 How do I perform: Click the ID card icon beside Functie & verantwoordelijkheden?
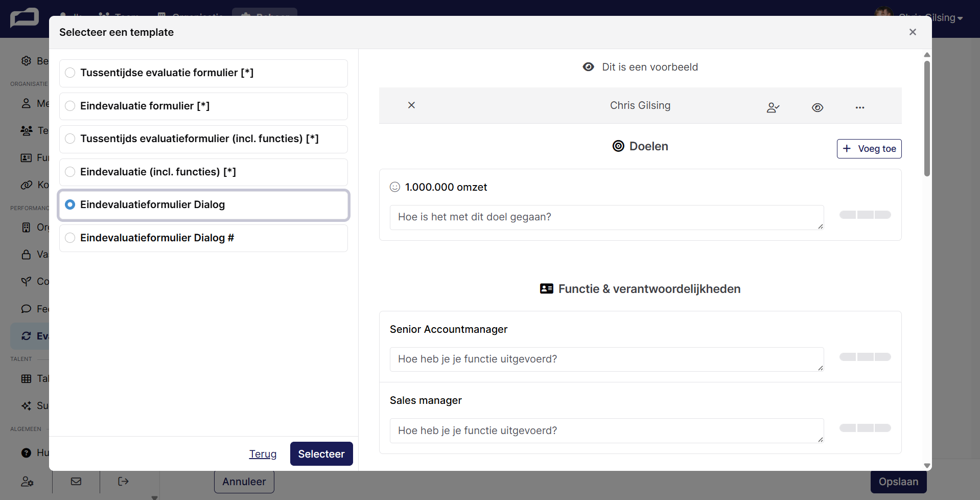[547, 289]
